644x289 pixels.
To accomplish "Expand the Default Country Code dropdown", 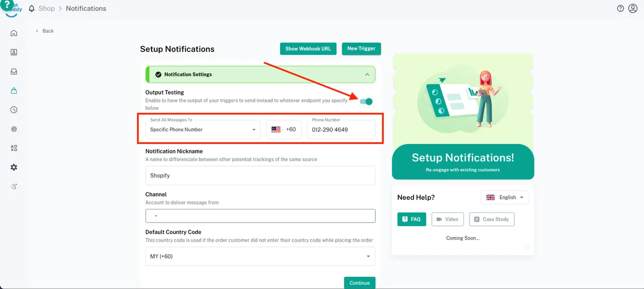I will point(260,256).
